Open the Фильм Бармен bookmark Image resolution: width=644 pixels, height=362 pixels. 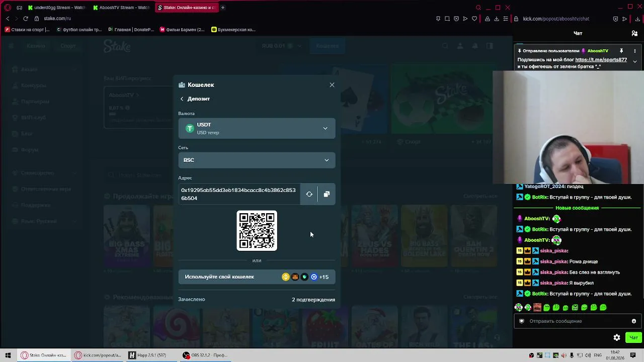pos(182,30)
